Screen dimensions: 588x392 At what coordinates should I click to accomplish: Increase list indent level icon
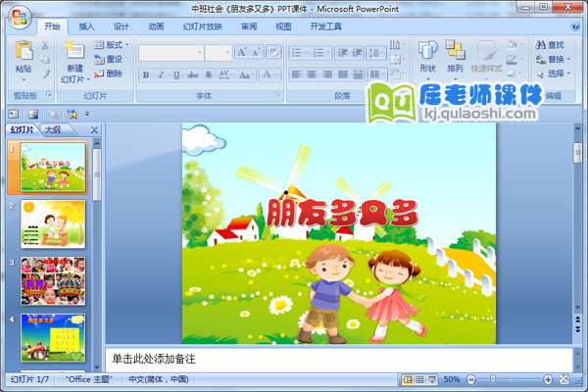pos(357,53)
